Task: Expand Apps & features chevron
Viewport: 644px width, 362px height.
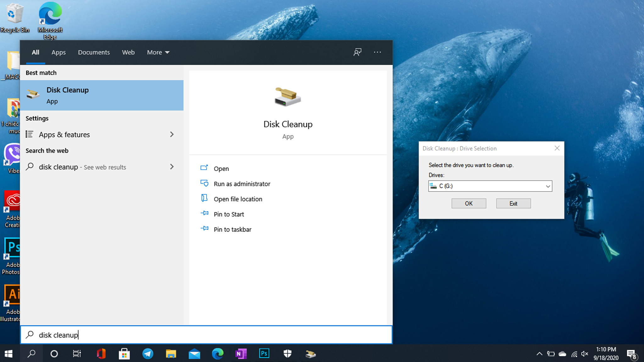Action: click(x=172, y=134)
